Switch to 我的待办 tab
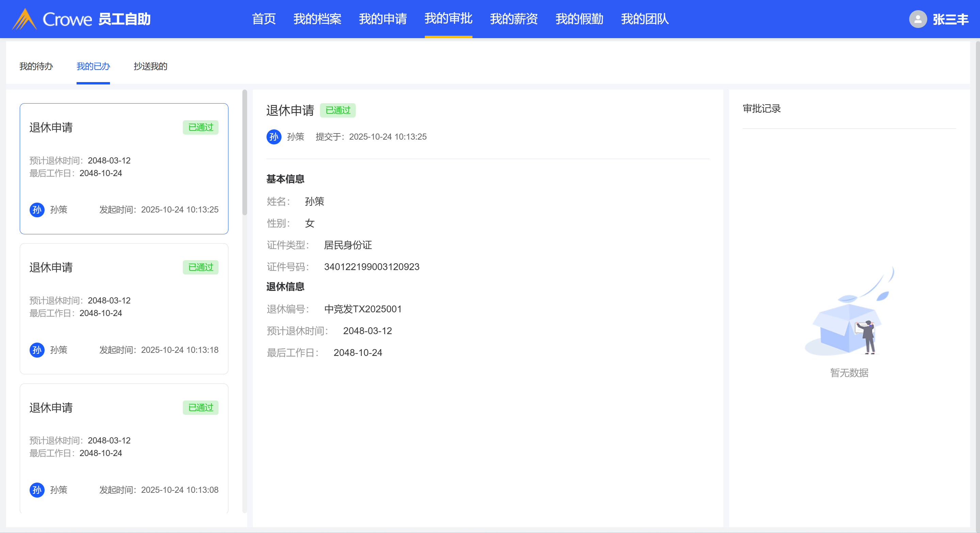Viewport: 980px width, 533px height. click(x=36, y=66)
